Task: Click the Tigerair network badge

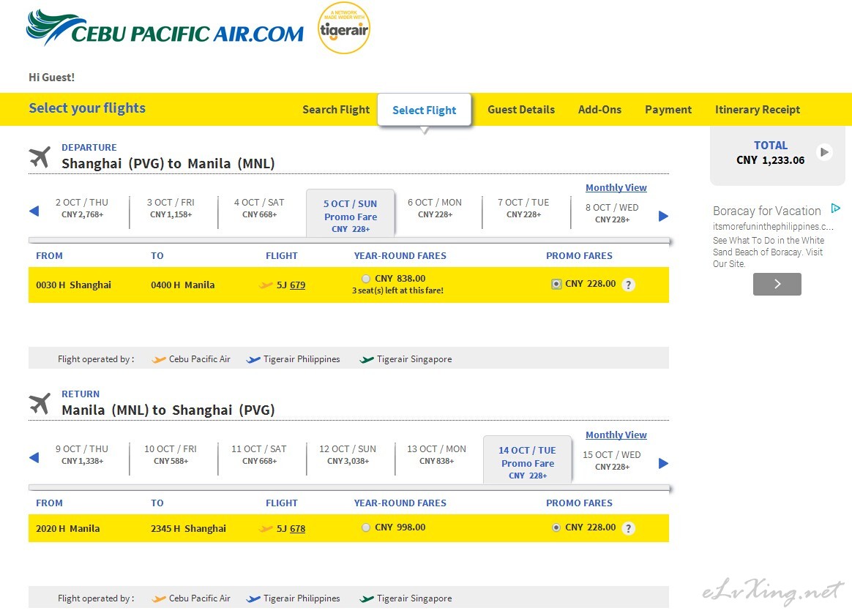Action: point(344,28)
